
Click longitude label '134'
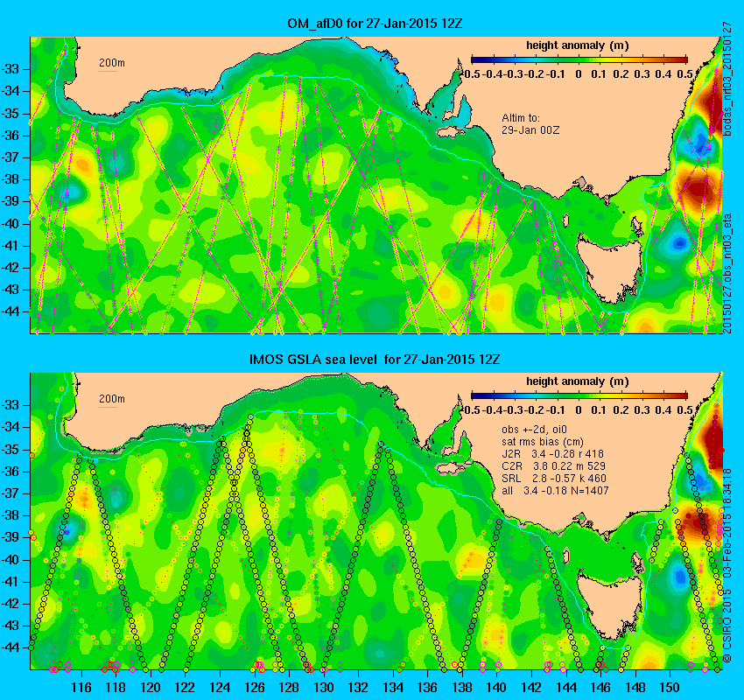(x=393, y=687)
